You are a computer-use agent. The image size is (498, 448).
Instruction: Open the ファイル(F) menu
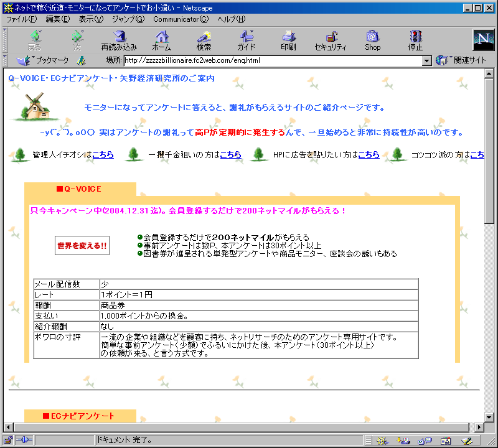(21, 19)
